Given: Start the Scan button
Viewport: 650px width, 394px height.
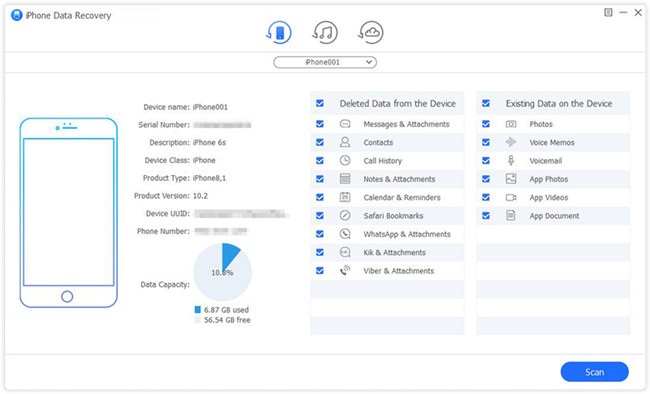Looking at the screenshot, I should click(x=594, y=372).
